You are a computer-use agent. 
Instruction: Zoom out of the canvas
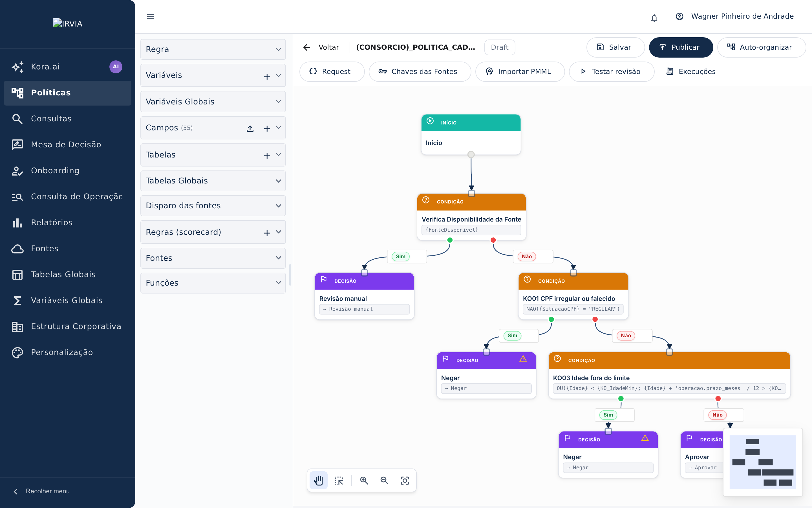(x=385, y=480)
